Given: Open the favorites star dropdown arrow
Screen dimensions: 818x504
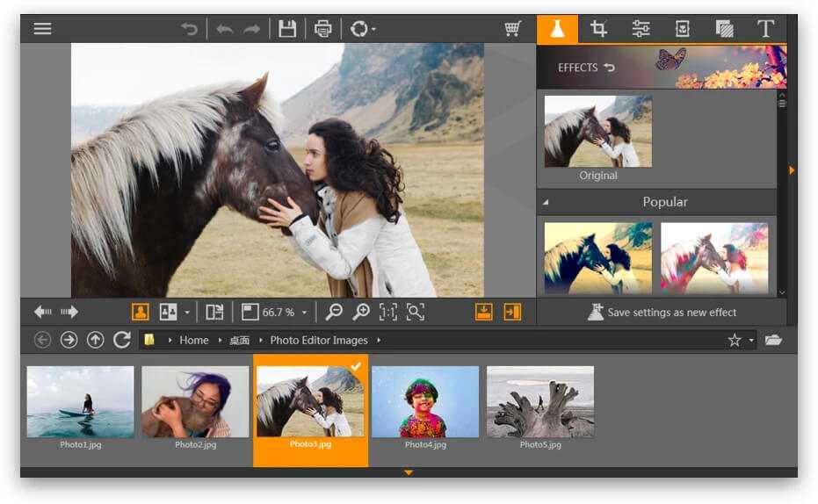Looking at the screenshot, I should [752, 341].
